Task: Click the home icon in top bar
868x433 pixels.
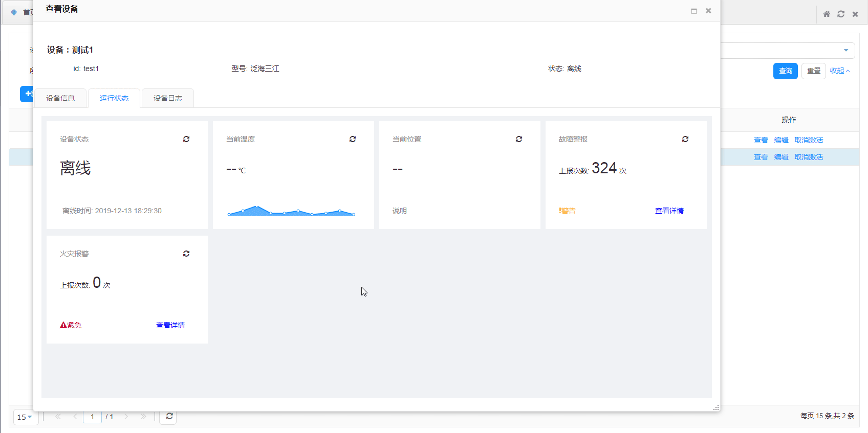Action: click(x=827, y=14)
